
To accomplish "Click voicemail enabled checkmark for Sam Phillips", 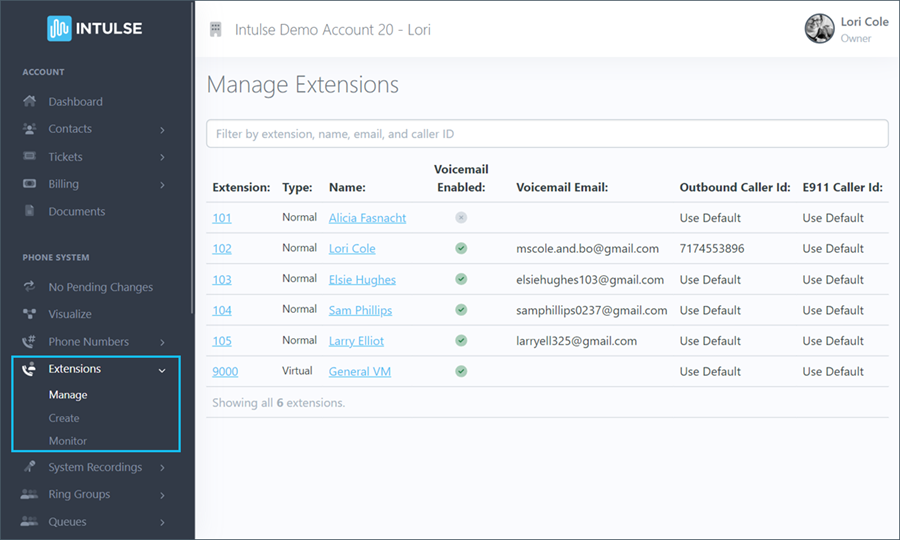I will tap(461, 310).
